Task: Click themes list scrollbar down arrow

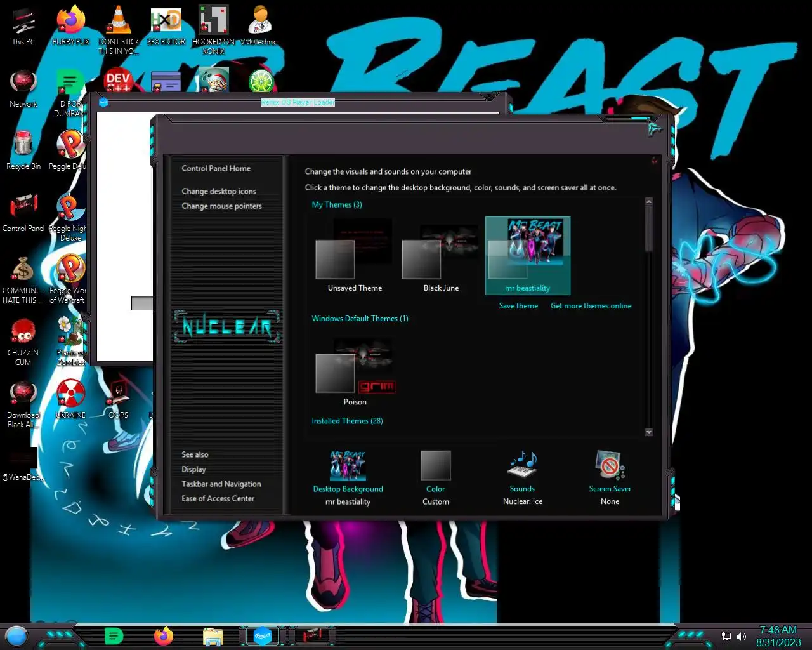Action: coord(648,432)
